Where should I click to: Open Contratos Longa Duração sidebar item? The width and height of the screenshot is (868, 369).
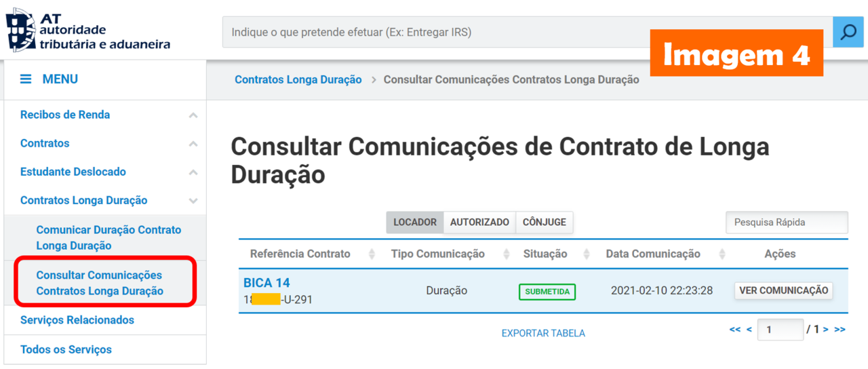[x=84, y=200]
